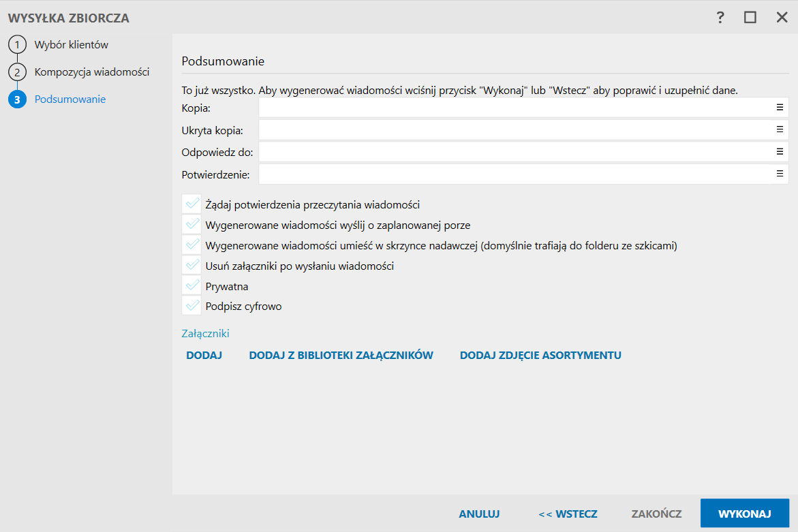Click the step 2 circle icon
This screenshot has height=532, width=798.
17,72
